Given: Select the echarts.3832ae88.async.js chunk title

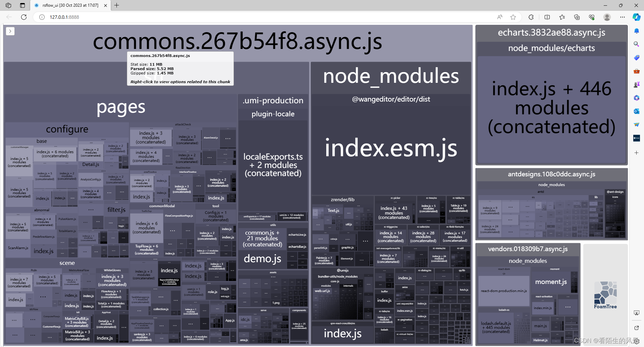Looking at the screenshot, I should (x=551, y=33).
